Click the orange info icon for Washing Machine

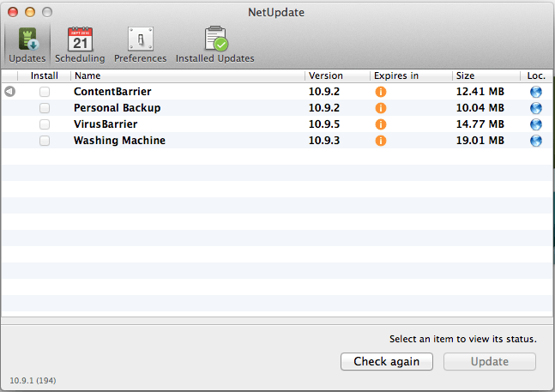(x=381, y=141)
